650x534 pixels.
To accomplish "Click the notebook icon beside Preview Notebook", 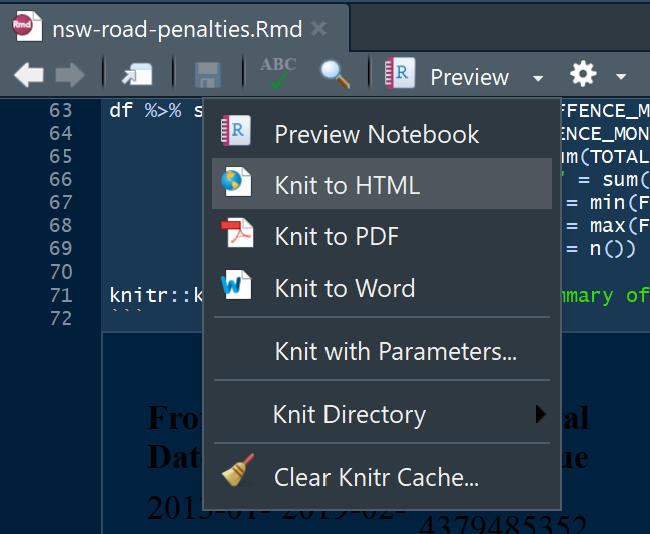I will point(235,130).
